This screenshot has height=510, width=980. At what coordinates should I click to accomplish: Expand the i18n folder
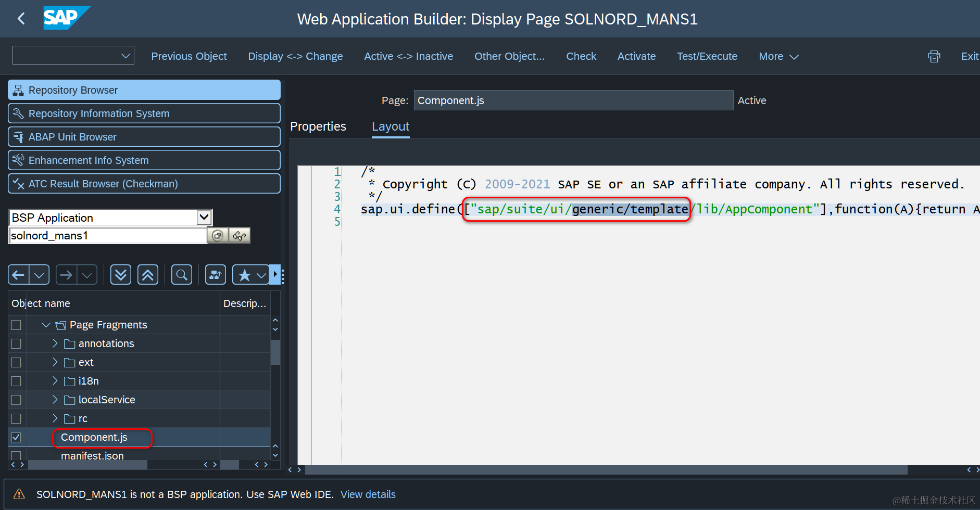pyautogui.click(x=55, y=381)
